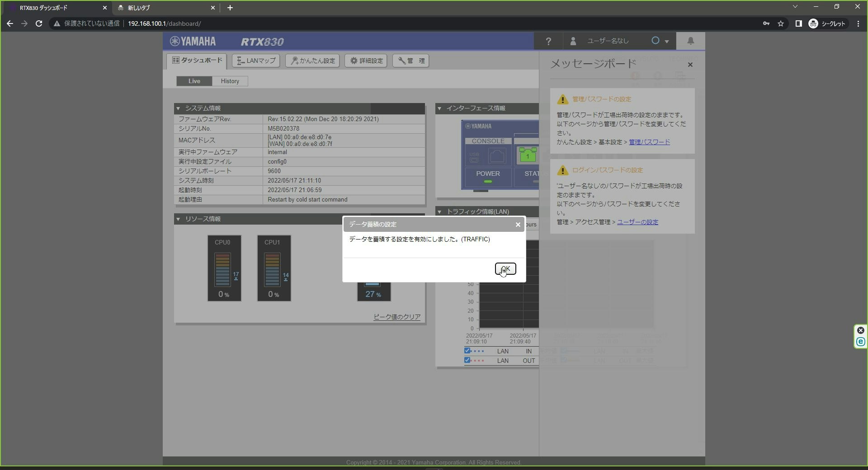
Task: Collapse the トラフィック情報(LAN) panel
Action: coord(439,211)
